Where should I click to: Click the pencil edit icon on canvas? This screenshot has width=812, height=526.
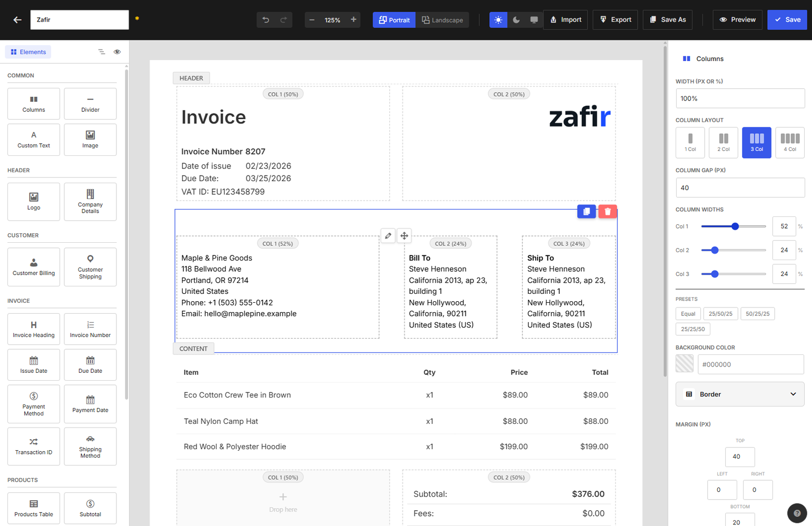pos(388,236)
